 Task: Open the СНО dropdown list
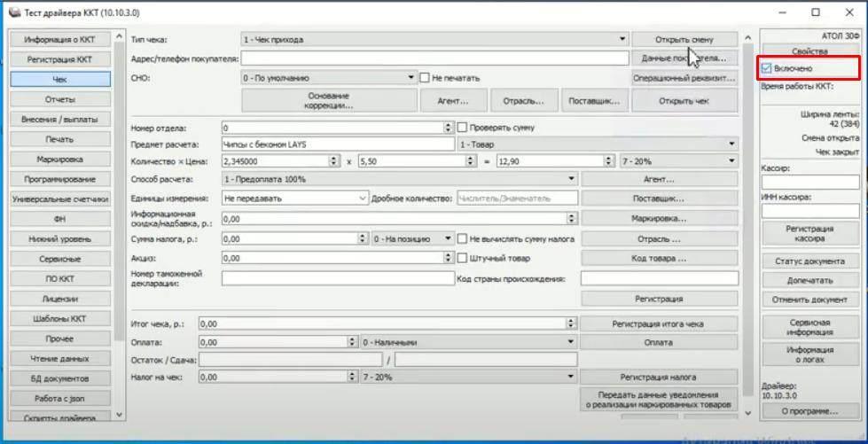click(x=411, y=78)
